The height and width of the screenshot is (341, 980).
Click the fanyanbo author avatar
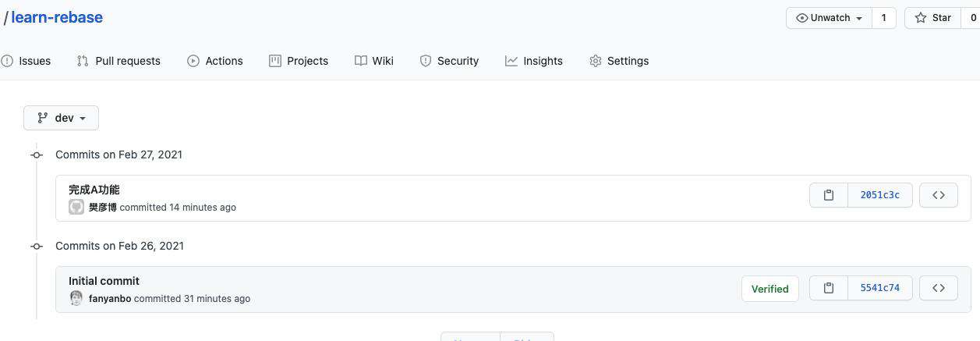pyautogui.click(x=76, y=298)
